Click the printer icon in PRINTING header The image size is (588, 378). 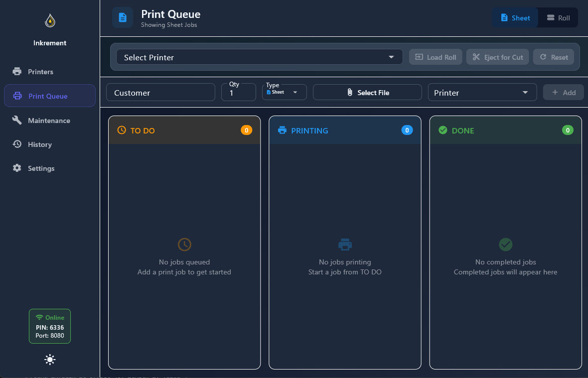click(x=282, y=130)
